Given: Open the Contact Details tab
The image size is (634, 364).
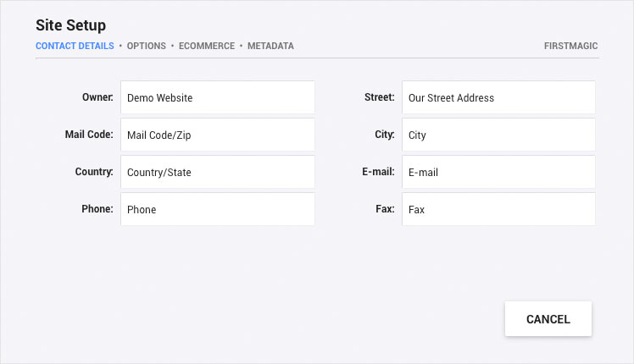Looking at the screenshot, I should pyautogui.click(x=75, y=46).
